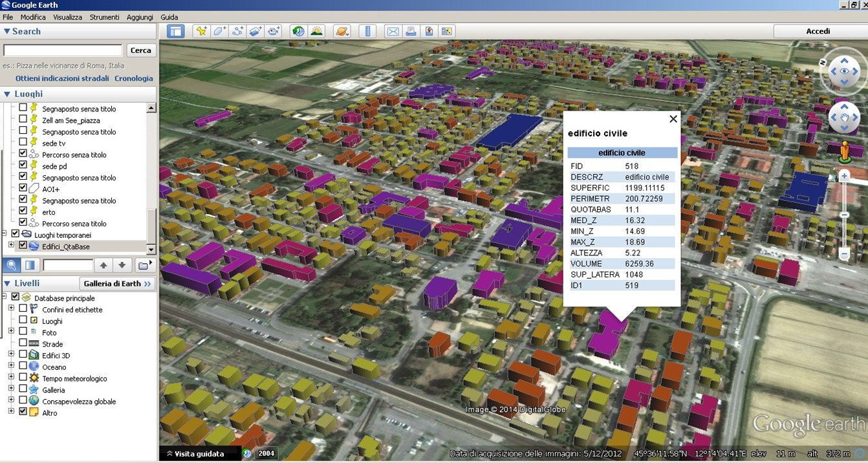Viewport: 868px width, 463px height.
Task: Uncheck the Altro layer checkbox
Action: (x=23, y=413)
